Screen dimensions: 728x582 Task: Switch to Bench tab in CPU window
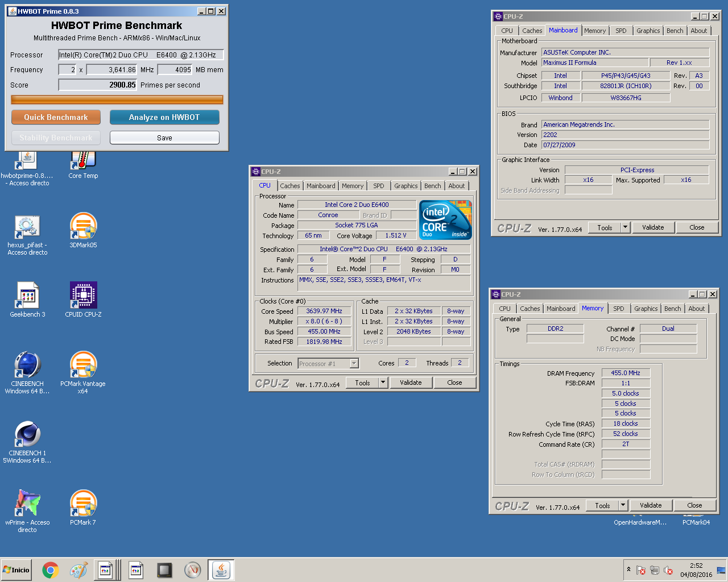[433, 186]
